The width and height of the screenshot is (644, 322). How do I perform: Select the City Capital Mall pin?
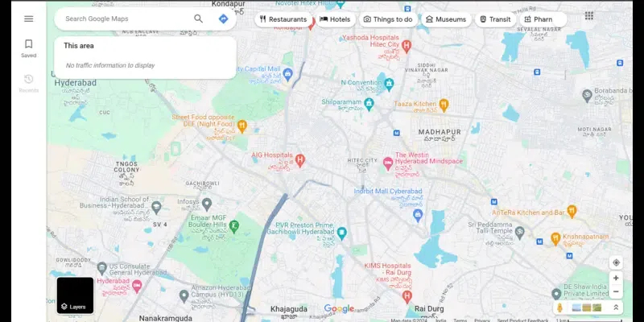point(288,74)
